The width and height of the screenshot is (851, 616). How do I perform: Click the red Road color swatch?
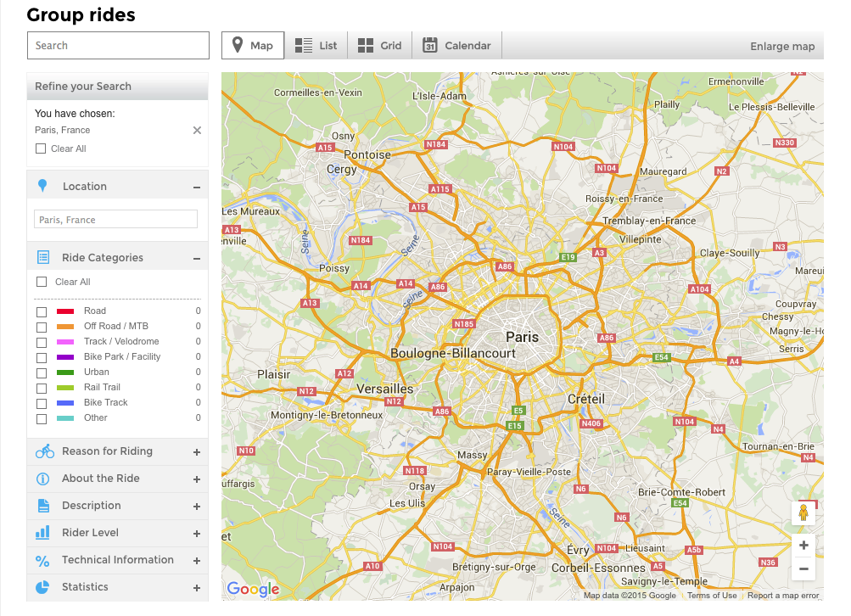pyautogui.click(x=65, y=311)
